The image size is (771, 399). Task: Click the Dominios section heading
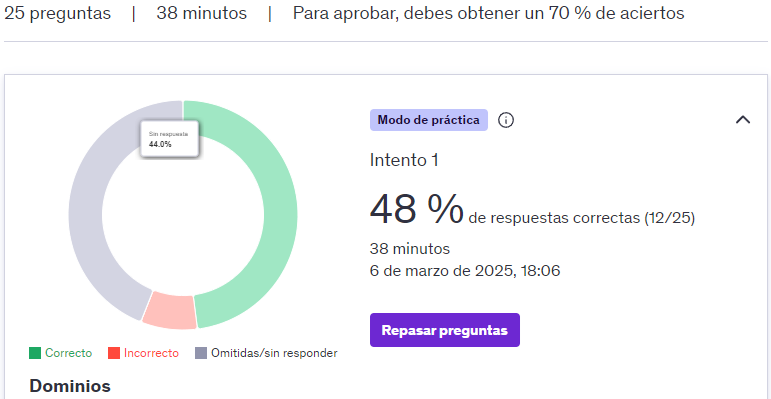pyautogui.click(x=70, y=386)
